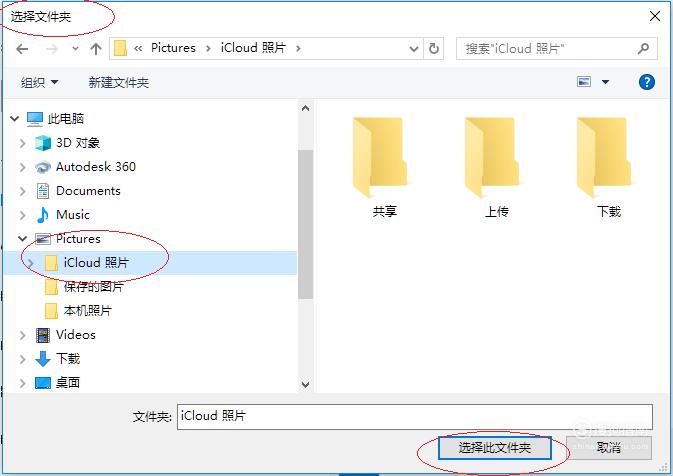This screenshot has width=673, height=476.
Task: Select 此电脑 in navigation tree
Action: 65,118
